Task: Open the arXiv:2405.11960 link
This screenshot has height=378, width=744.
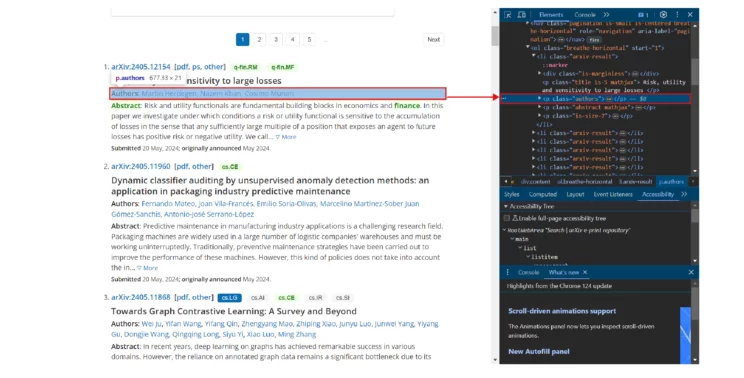Action: (x=140, y=166)
